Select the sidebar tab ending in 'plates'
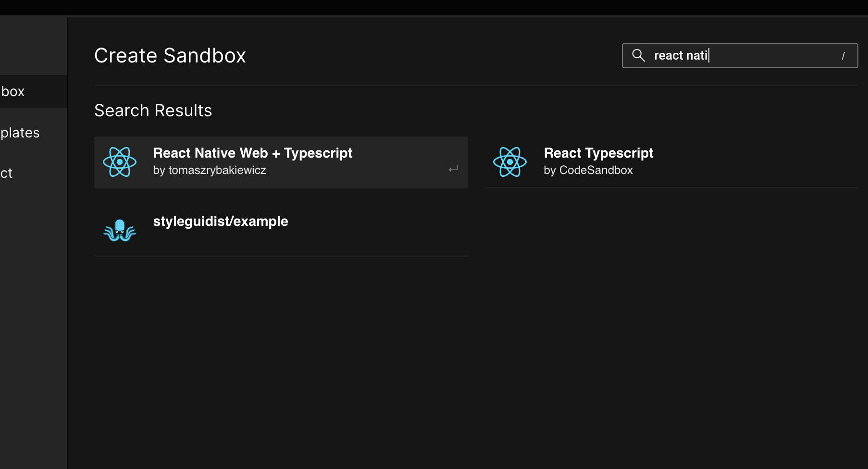This screenshot has width=868, height=469. point(34,133)
